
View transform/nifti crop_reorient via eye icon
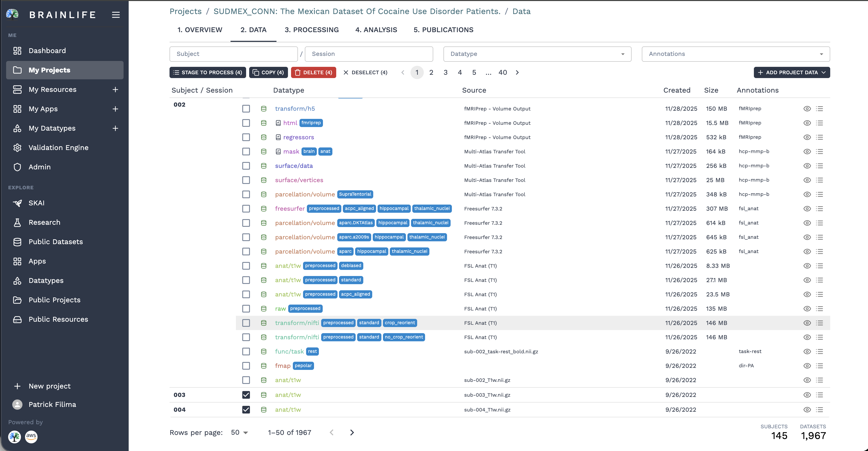pyautogui.click(x=807, y=323)
